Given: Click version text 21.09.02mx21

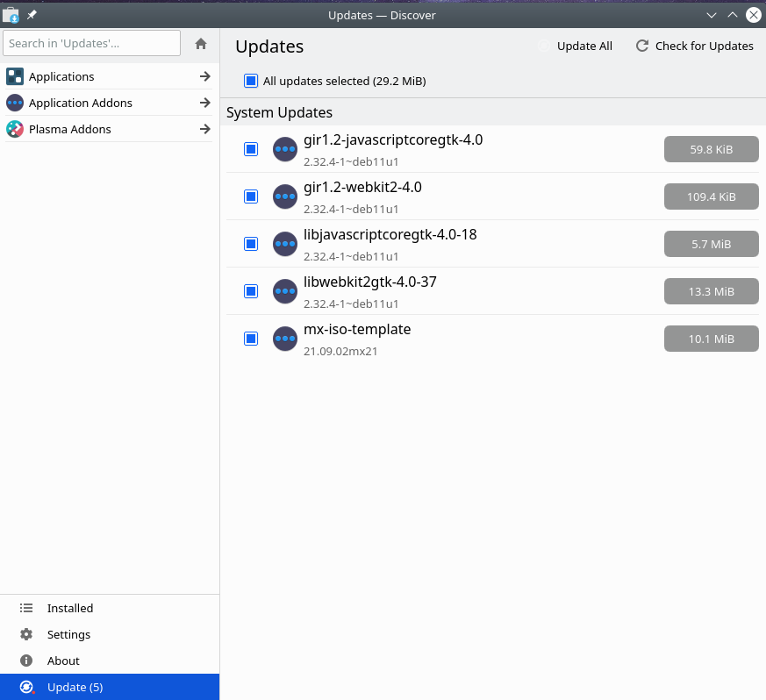Looking at the screenshot, I should pos(340,351).
